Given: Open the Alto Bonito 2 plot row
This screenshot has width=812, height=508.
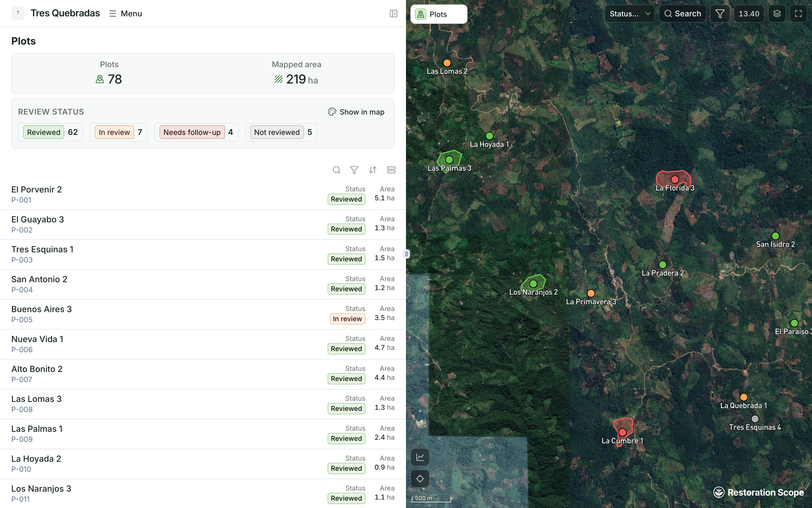Looking at the screenshot, I should click(x=203, y=374).
